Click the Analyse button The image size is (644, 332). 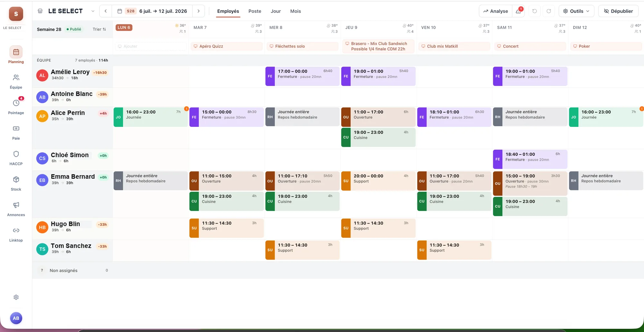coord(496,11)
